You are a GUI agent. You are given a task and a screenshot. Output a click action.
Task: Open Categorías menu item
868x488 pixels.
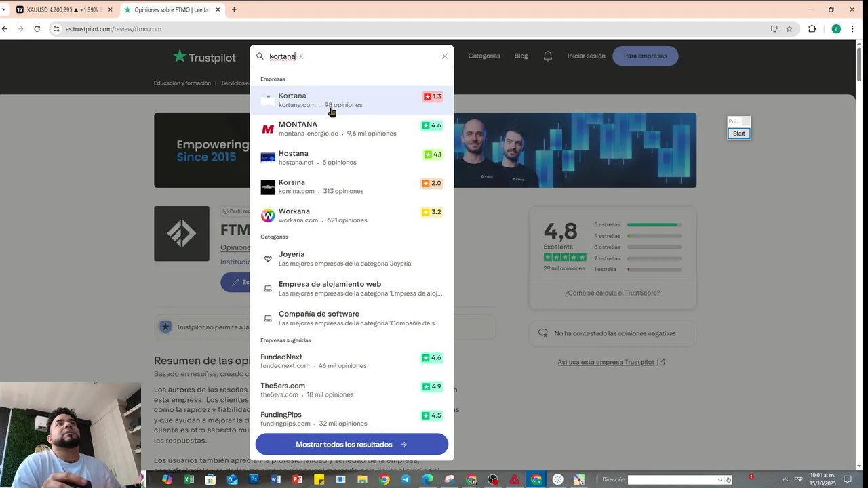[484, 56]
